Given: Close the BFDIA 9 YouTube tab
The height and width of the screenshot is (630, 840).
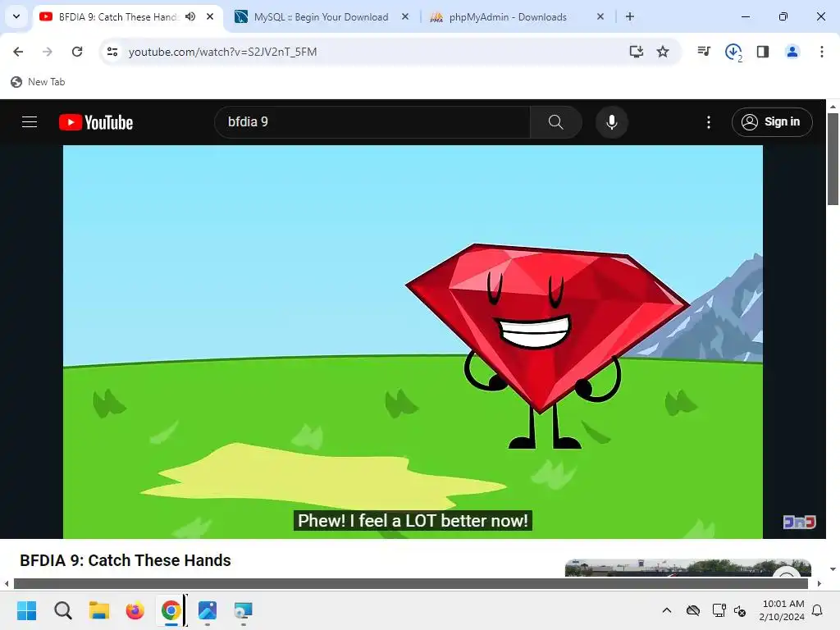Looking at the screenshot, I should (x=210, y=16).
